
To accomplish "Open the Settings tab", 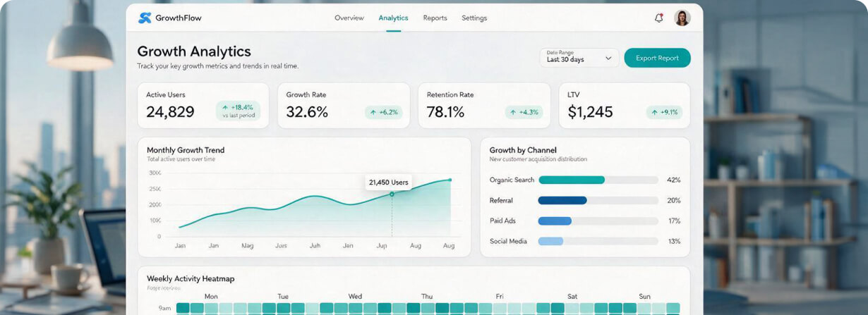I will tap(474, 18).
